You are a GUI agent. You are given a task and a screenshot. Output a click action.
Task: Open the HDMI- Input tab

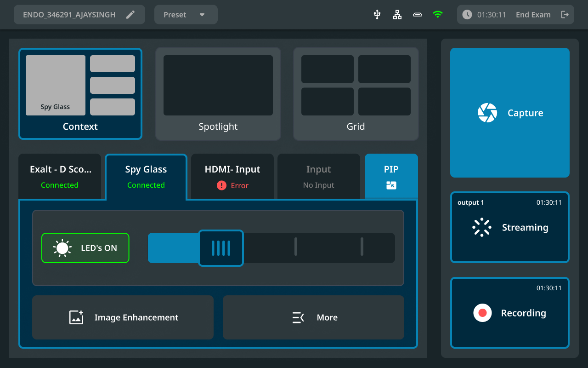(x=232, y=177)
